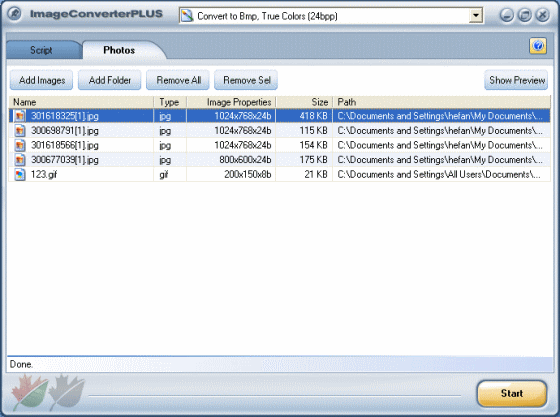Image resolution: width=560 pixels, height=417 pixels.
Task: Click the file icon for 301618566[1].jpg
Action: tap(20, 145)
